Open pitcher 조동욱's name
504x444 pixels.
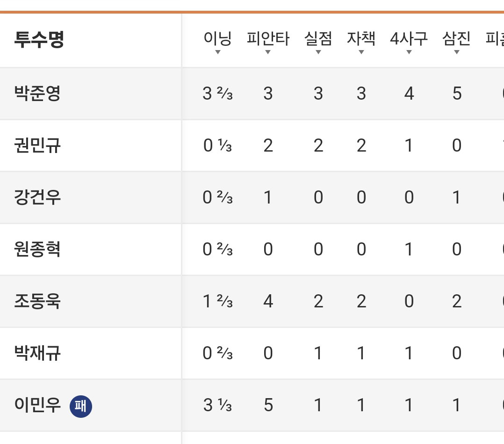coord(37,301)
